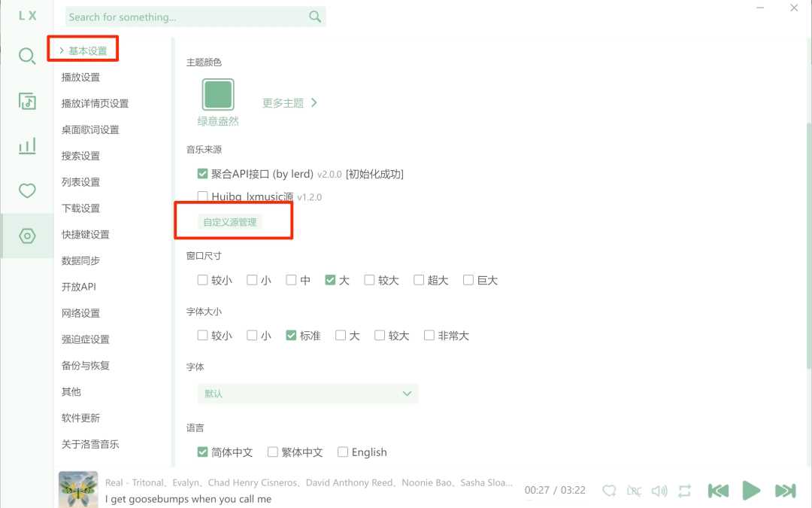812x508 pixels.
Task: Go to 备份与恢复 settings section
Action: click(86, 366)
